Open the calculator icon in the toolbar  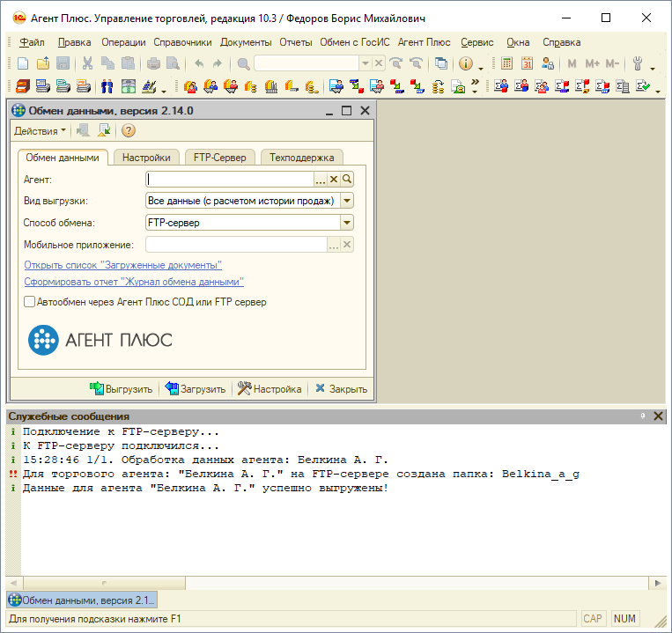coord(506,63)
